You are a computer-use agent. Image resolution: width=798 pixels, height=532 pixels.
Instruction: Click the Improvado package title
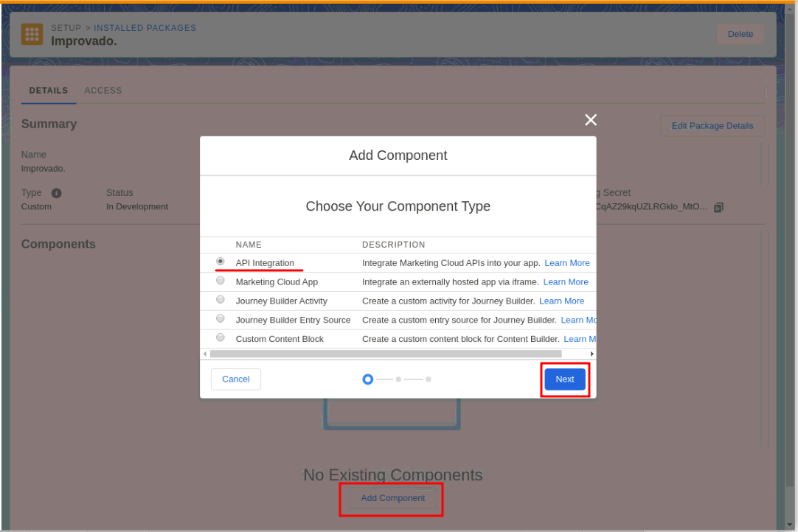tap(84, 41)
